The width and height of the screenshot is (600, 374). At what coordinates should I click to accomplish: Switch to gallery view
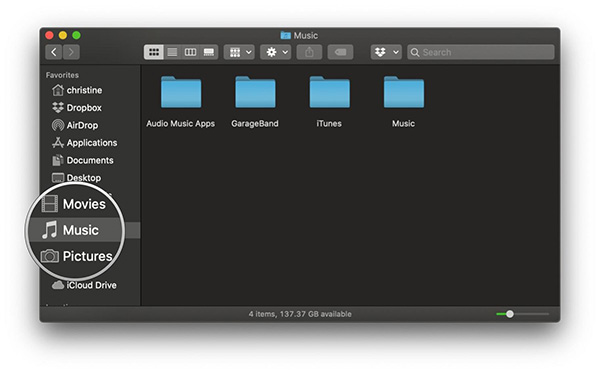pos(209,52)
